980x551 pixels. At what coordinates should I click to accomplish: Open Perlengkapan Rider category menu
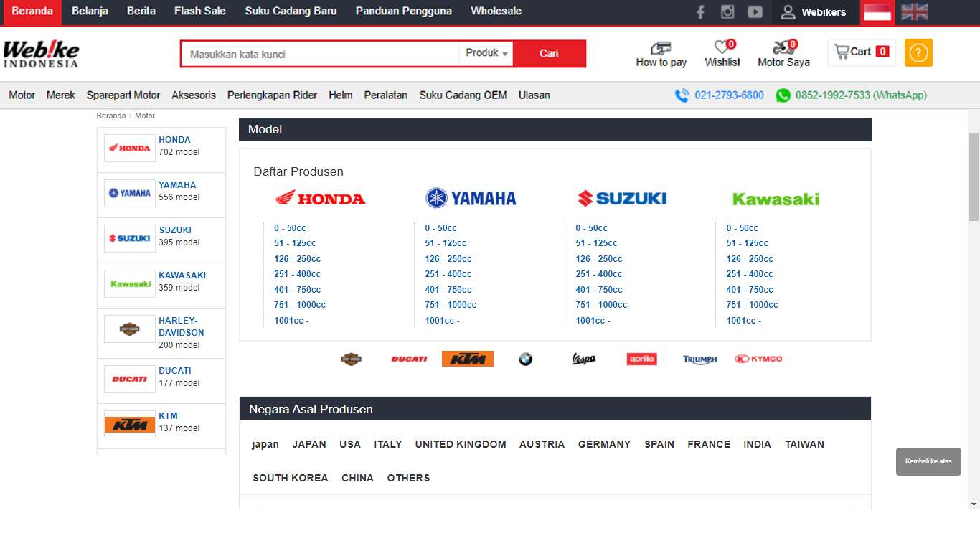pyautogui.click(x=272, y=95)
